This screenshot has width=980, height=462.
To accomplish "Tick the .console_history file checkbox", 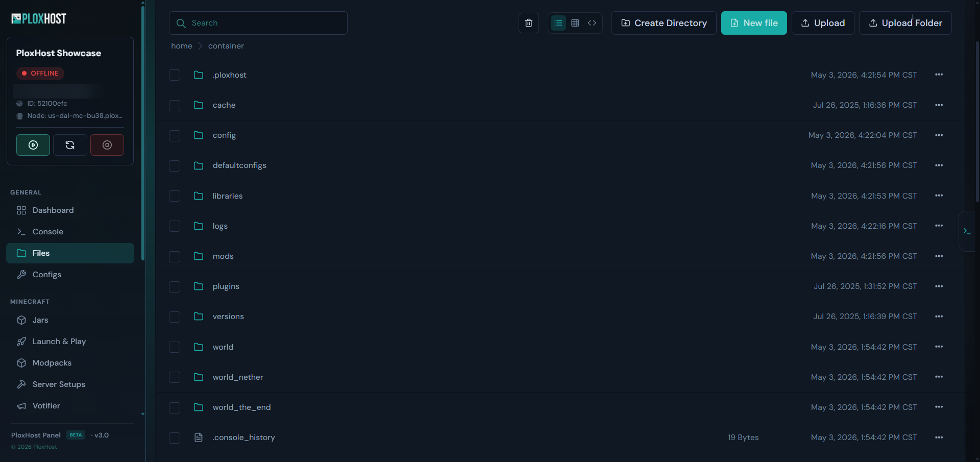I will (175, 437).
